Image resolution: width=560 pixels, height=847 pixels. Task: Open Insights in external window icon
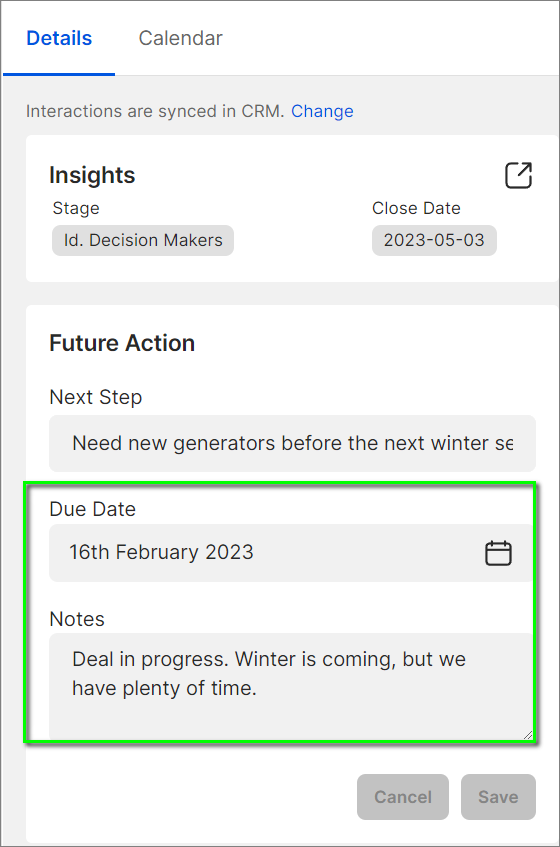[518, 176]
